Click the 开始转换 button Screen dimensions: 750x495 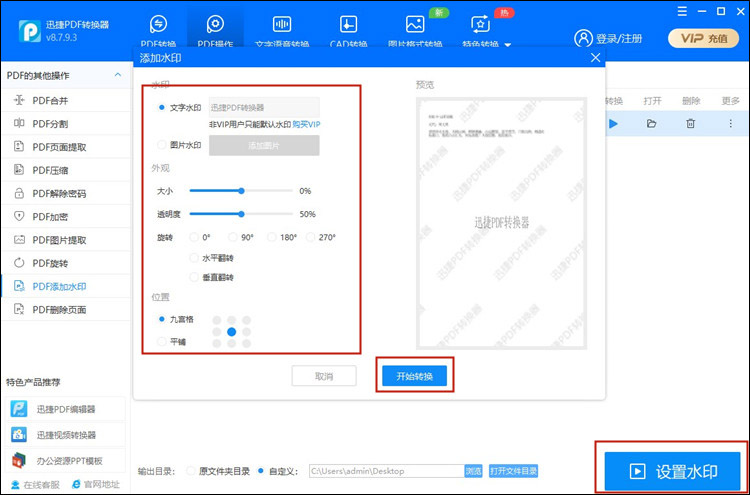tap(414, 376)
